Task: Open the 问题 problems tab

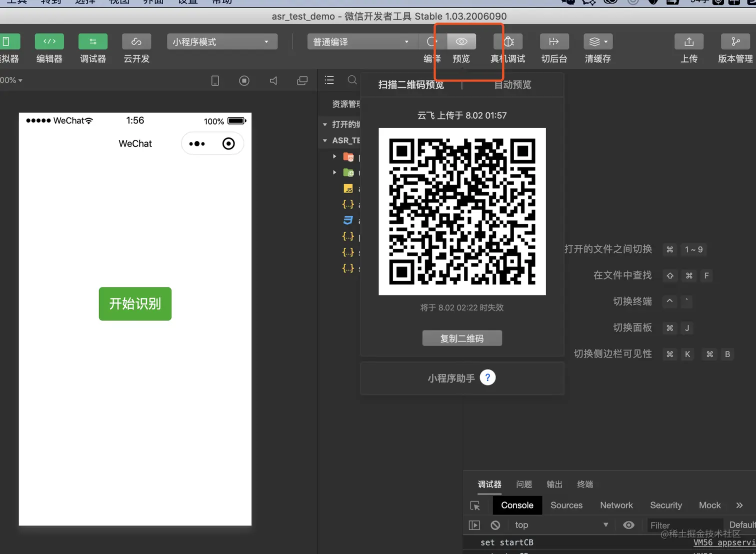Action: pos(524,484)
